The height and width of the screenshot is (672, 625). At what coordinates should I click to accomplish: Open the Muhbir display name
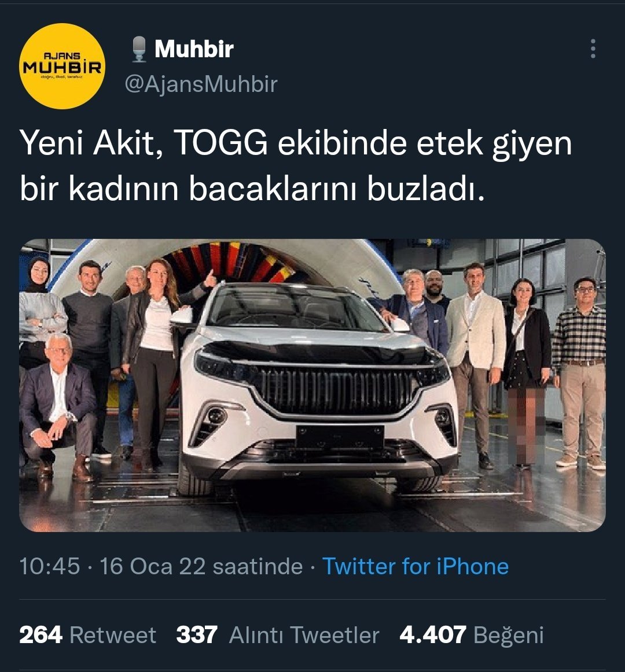click(x=194, y=49)
